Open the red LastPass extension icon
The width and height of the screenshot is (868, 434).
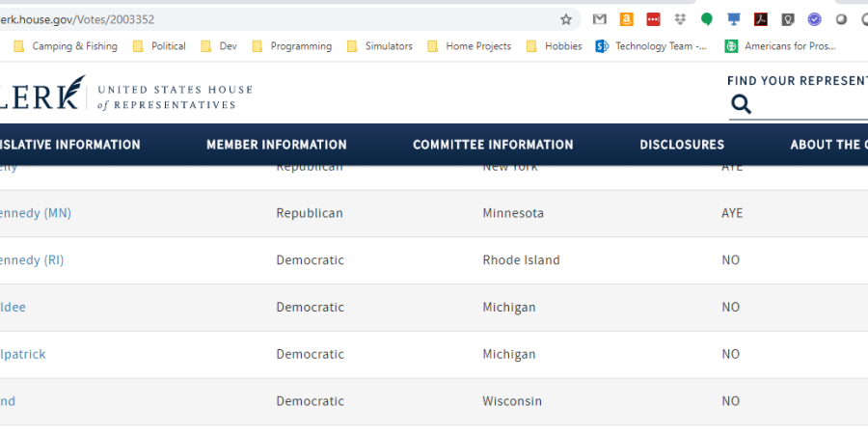(x=653, y=20)
